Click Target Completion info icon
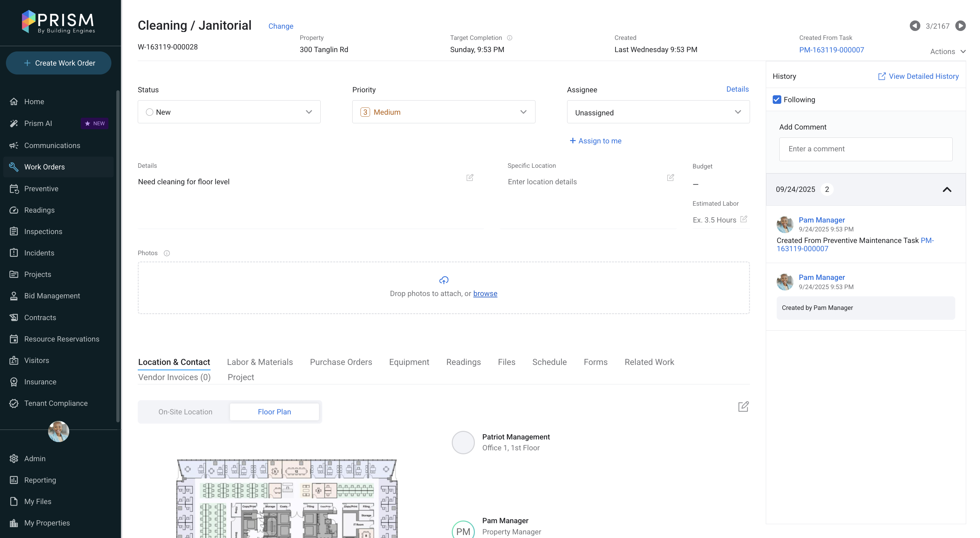Image resolution: width=980 pixels, height=538 pixels. pos(509,38)
